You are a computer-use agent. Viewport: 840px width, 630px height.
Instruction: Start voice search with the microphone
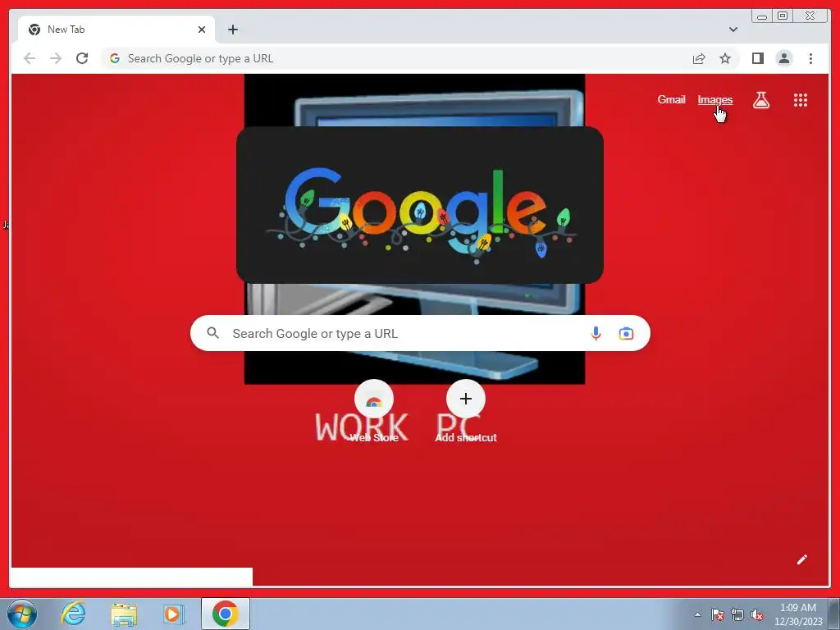point(596,334)
